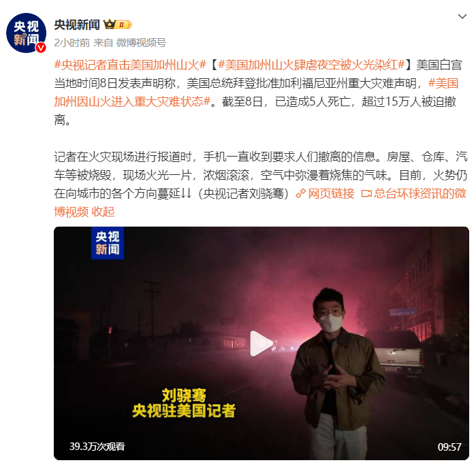Click the 央视新闻 logo watermark in video

(x=108, y=243)
